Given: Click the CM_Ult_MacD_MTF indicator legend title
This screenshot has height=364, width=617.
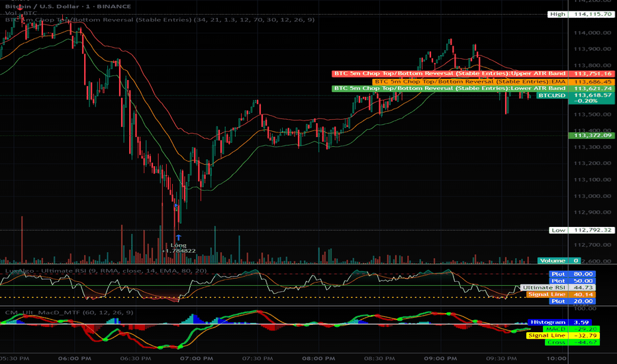Looking at the screenshot, I should tap(69, 312).
